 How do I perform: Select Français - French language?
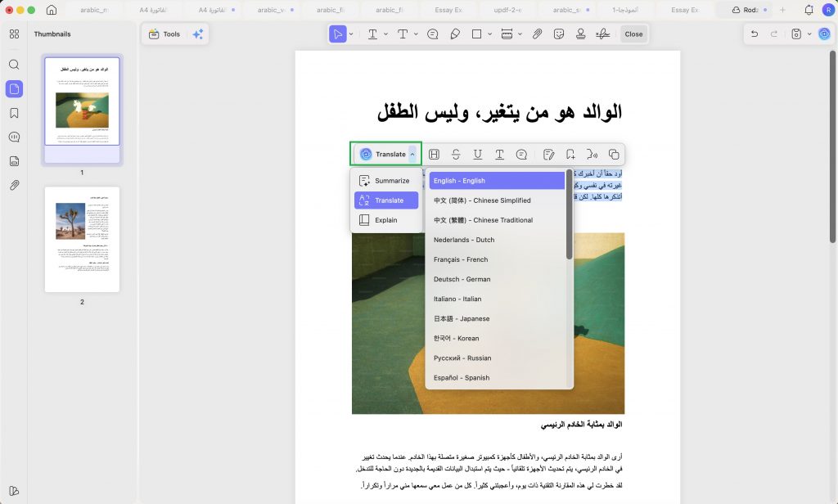click(x=497, y=259)
